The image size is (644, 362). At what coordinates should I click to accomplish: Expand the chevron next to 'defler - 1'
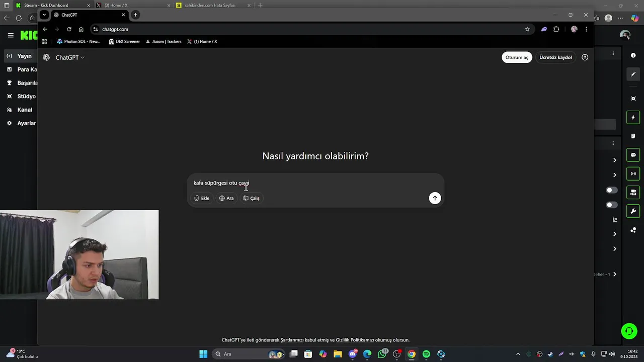tap(615, 275)
